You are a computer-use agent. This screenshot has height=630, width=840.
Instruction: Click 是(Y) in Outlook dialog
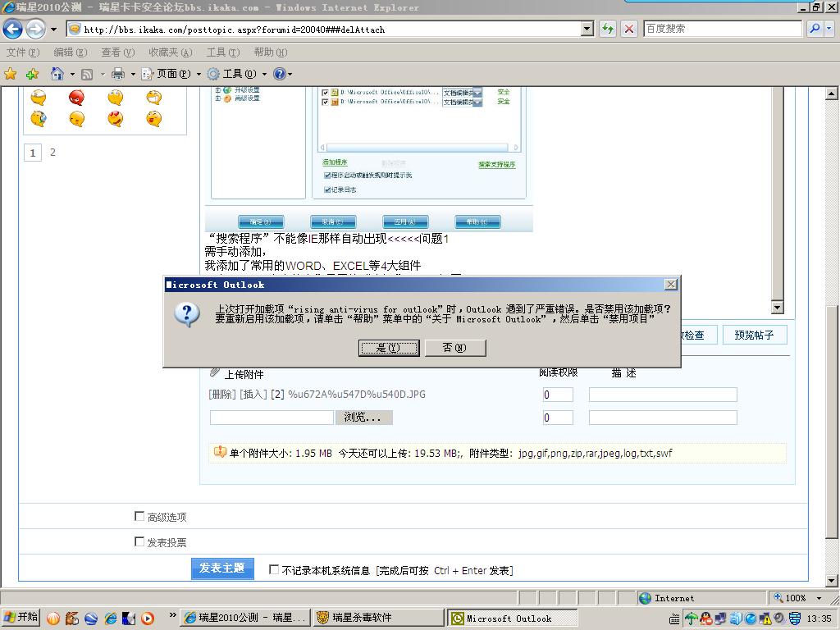coord(388,348)
